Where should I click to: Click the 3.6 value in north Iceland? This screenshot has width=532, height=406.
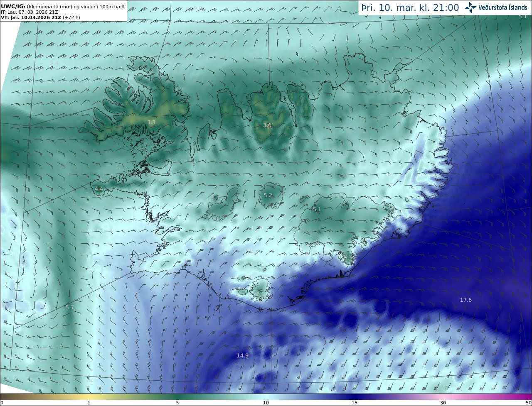pos(267,125)
